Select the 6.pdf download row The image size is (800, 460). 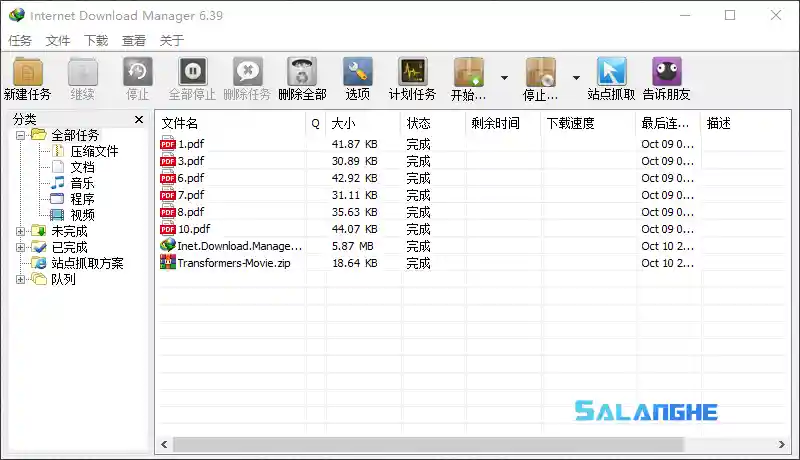[x=472, y=178]
